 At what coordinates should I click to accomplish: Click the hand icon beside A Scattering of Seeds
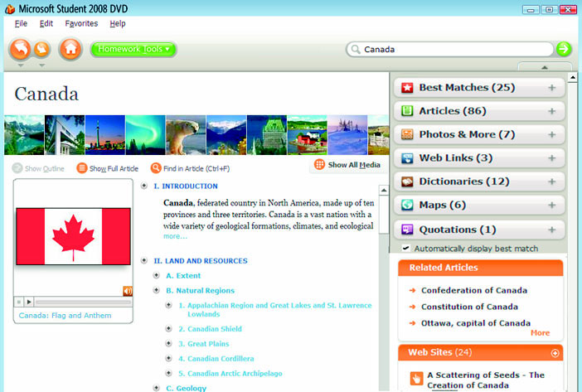[x=416, y=379]
